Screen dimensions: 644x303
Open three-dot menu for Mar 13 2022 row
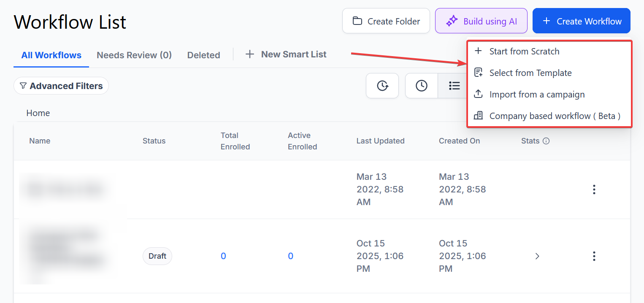(594, 189)
